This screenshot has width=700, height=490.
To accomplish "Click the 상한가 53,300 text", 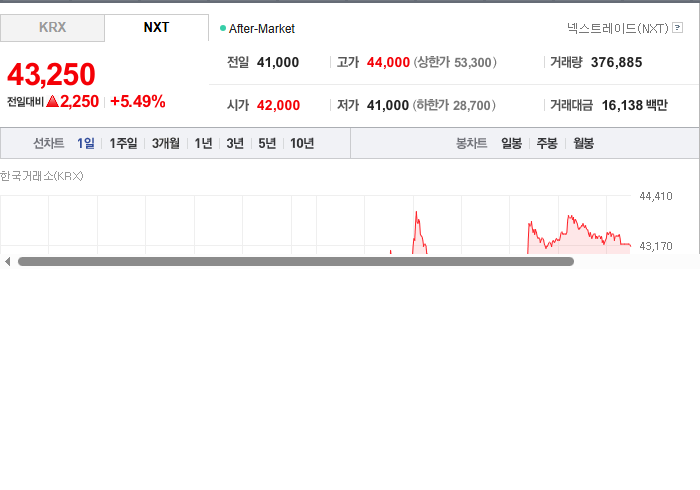I will [455, 62].
